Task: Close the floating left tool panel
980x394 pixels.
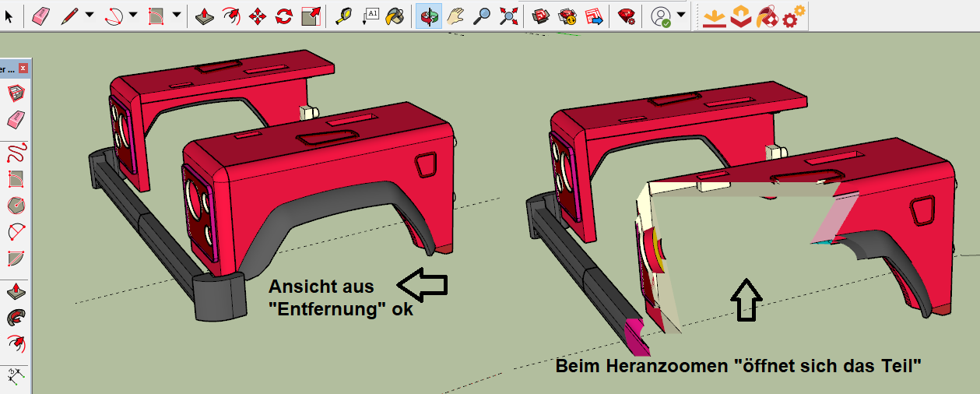Action: pyautogui.click(x=23, y=69)
